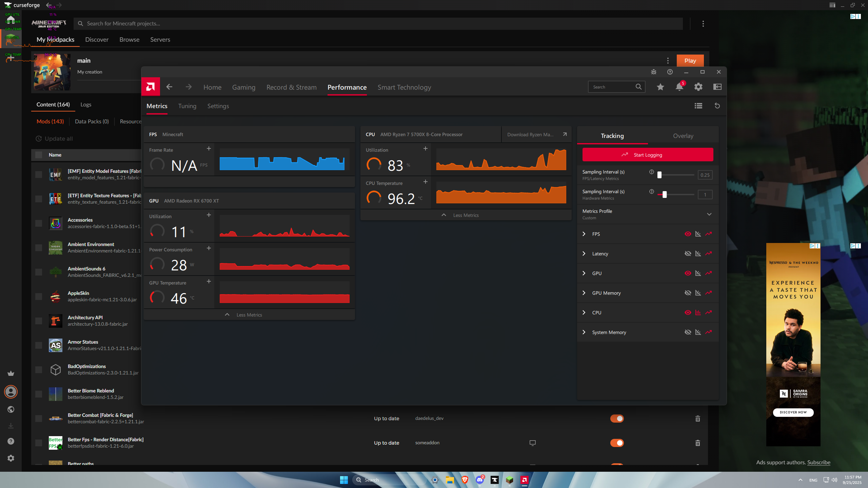The height and width of the screenshot is (488, 868).
Task: Click the Play modpack button
Action: pyautogui.click(x=690, y=61)
